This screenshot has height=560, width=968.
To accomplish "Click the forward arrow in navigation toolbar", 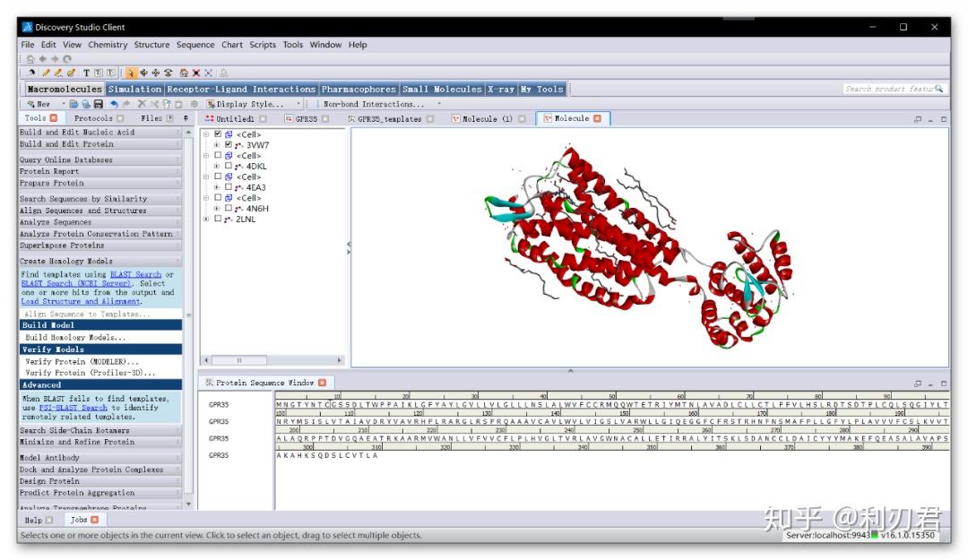I will (55, 58).
